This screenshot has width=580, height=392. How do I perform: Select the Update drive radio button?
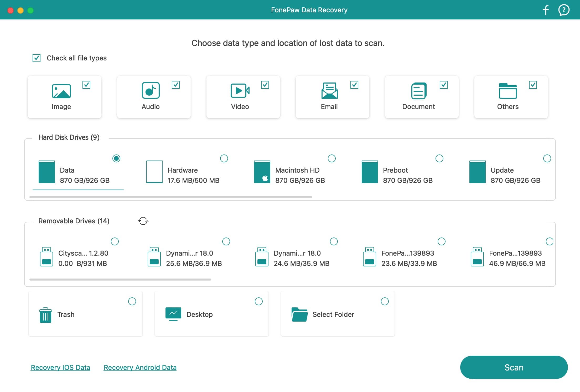point(547,158)
